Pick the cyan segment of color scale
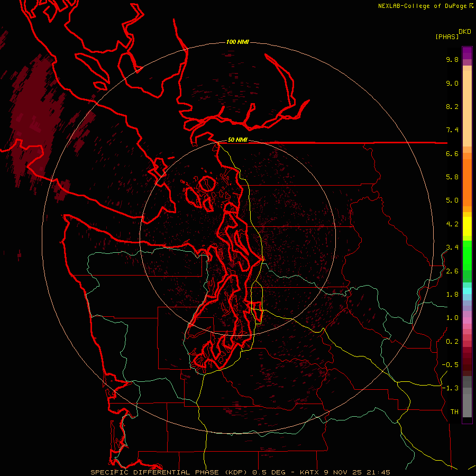The height and width of the screenshot is (476, 476). [x=467, y=291]
